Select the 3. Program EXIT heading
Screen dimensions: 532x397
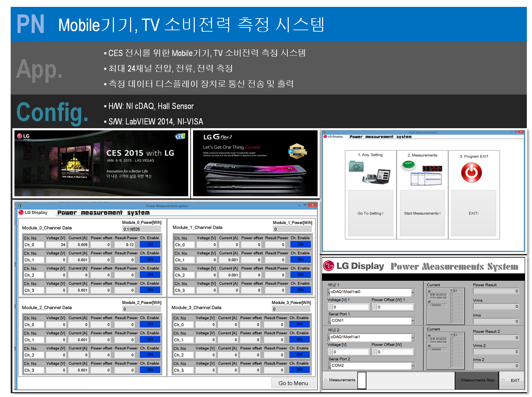(474, 156)
